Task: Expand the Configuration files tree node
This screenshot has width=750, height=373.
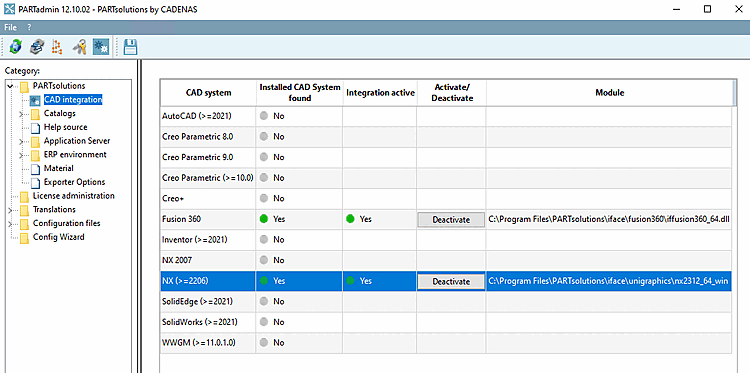Action: click(11, 224)
